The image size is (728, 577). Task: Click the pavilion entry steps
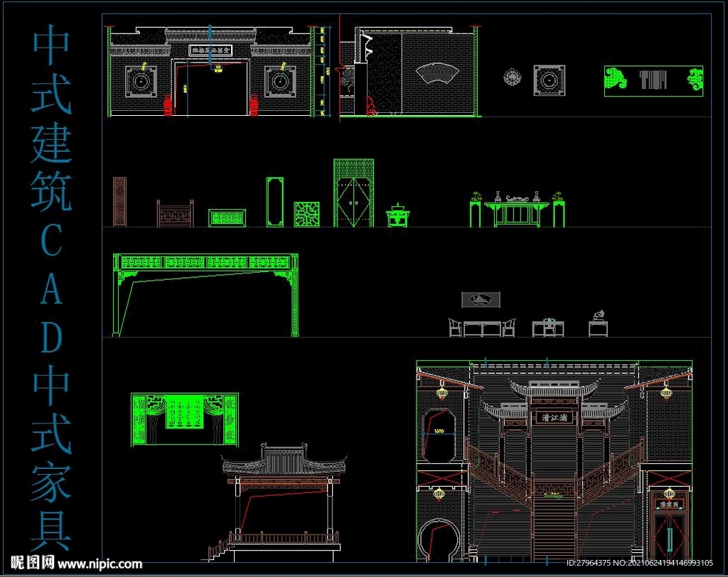coord(219,551)
